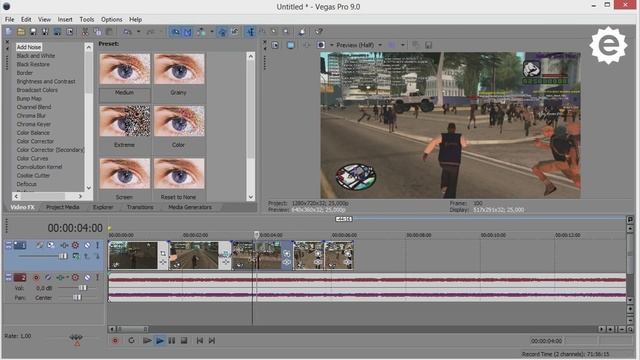Image resolution: width=640 pixels, height=360 pixels.
Task: Click the New Project toolbar icon
Action: (x=9, y=32)
